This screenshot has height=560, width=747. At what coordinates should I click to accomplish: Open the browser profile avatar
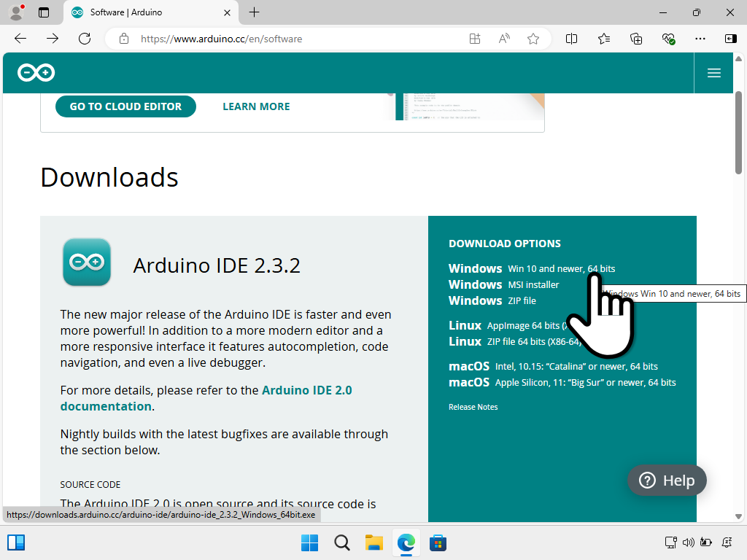[x=17, y=12]
